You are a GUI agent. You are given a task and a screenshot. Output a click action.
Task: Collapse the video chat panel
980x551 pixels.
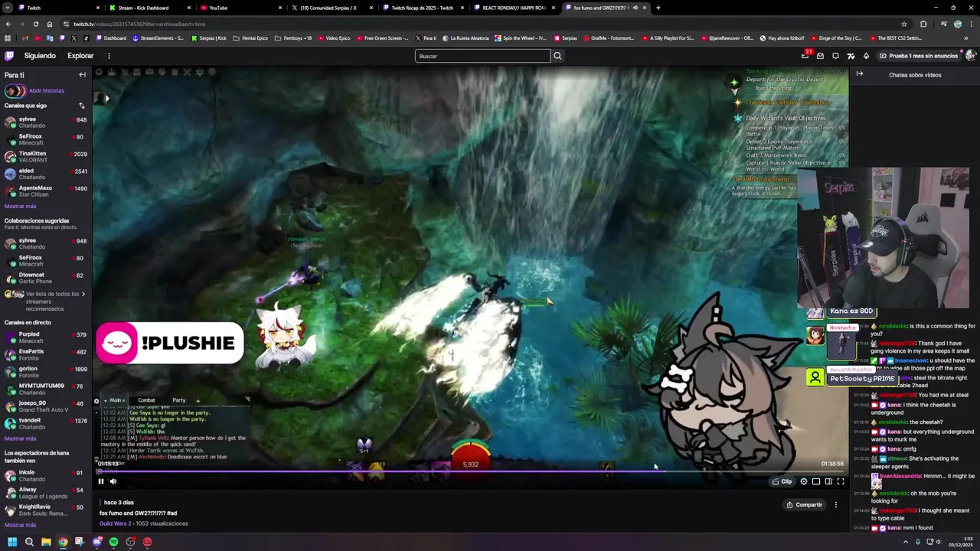pyautogui.click(x=860, y=74)
